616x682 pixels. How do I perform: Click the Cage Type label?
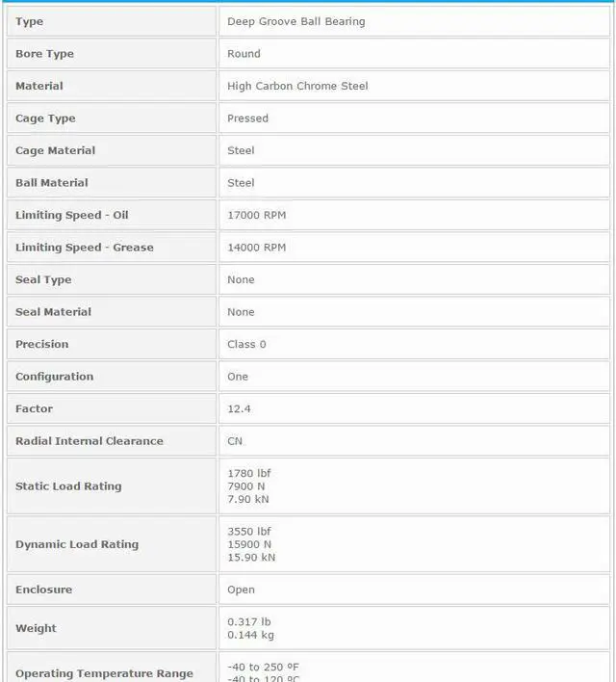tap(45, 118)
